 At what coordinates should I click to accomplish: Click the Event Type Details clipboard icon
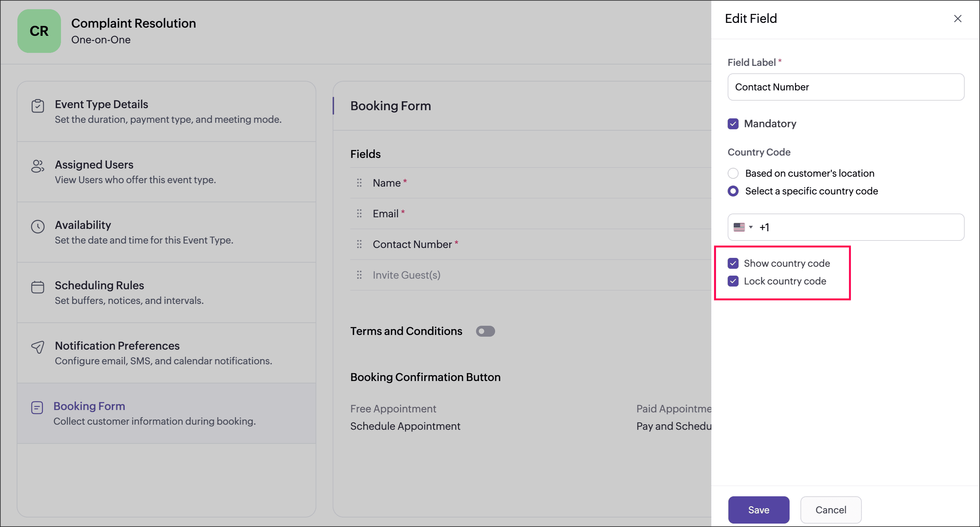38,106
